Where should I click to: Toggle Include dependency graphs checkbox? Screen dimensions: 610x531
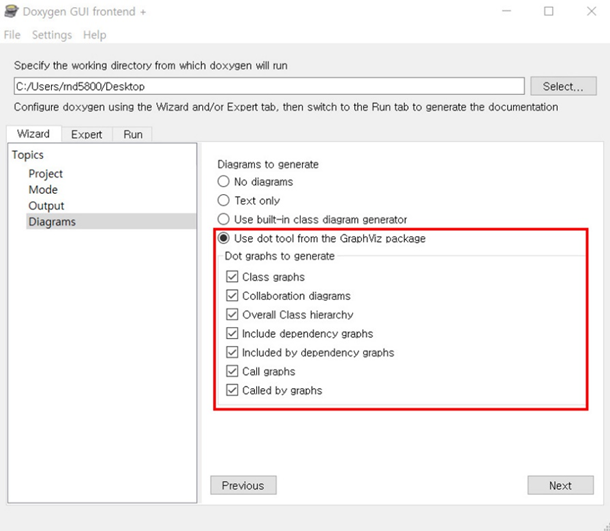(x=232, y=333)
